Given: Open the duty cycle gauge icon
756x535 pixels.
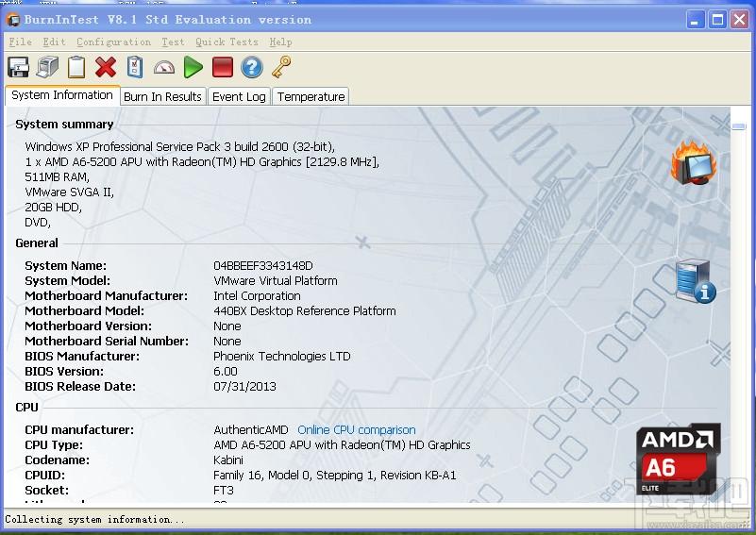Looking at the screenshot, I should pos(164,67).
